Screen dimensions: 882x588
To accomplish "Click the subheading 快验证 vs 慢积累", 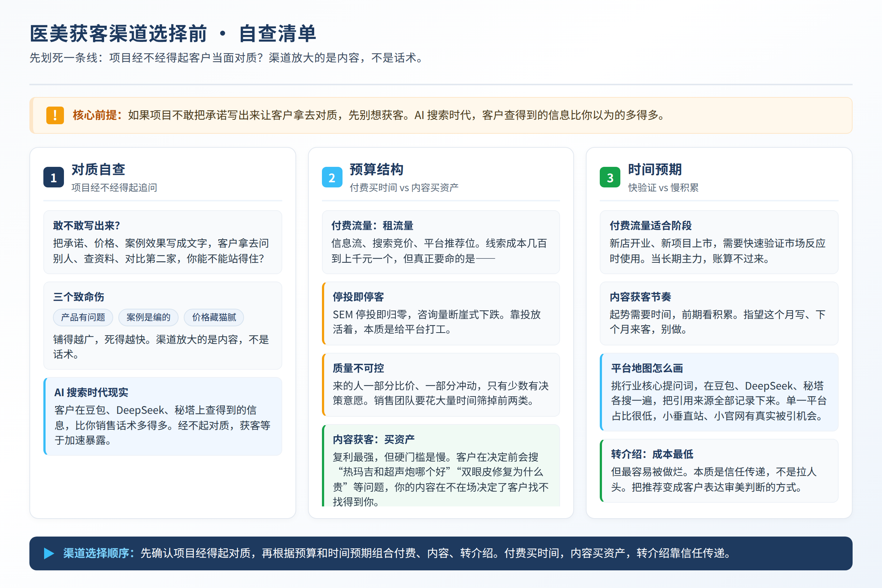I will 663,187.
